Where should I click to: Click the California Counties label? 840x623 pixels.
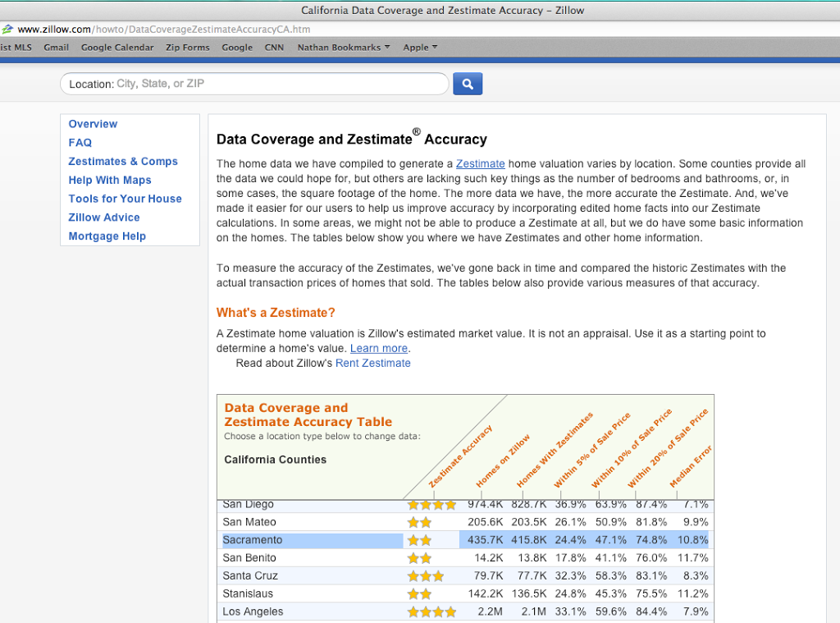pyautogui.click(x=276, y=460)
